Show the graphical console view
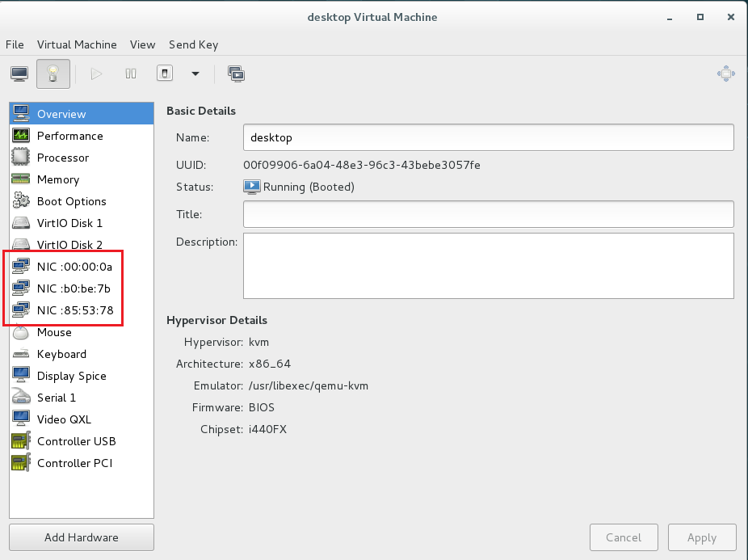Viewport: 748px width, 560px height. (19, 74)
